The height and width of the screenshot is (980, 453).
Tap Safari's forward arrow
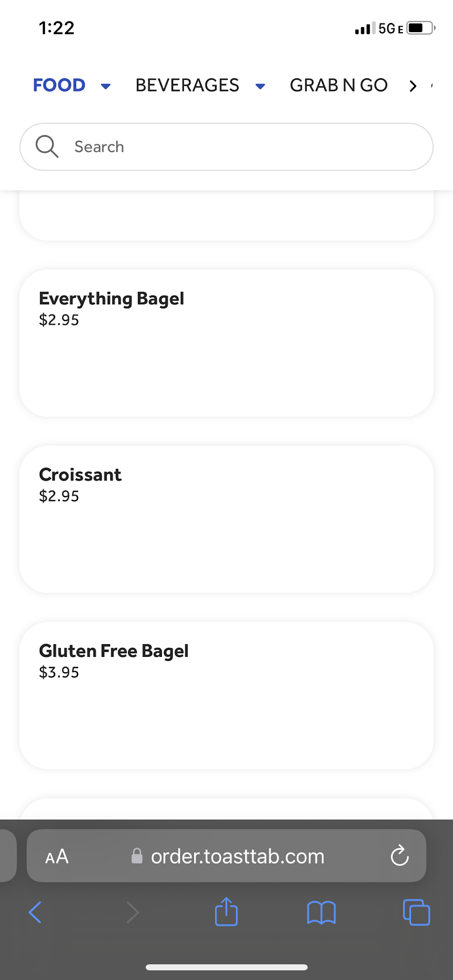(132, 912)
